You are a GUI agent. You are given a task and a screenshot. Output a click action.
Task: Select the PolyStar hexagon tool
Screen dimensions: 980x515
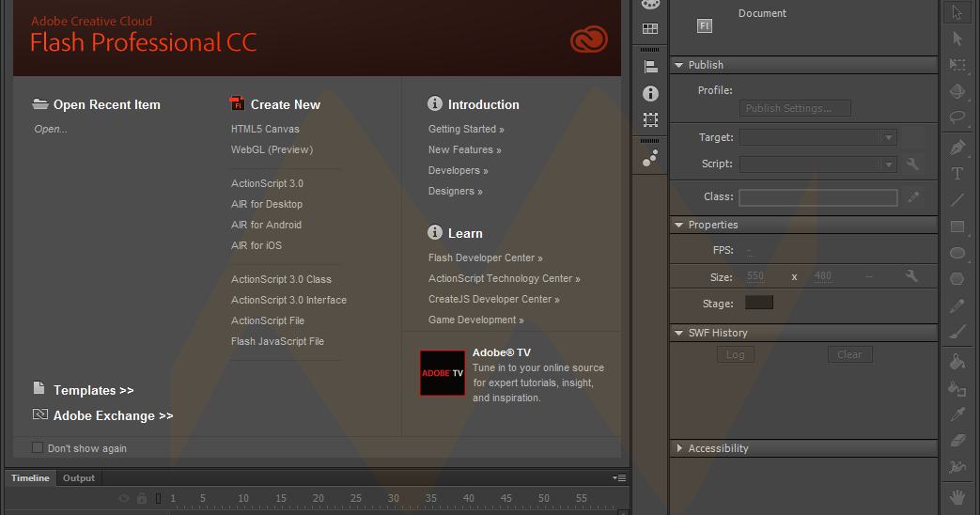point(957,279)
